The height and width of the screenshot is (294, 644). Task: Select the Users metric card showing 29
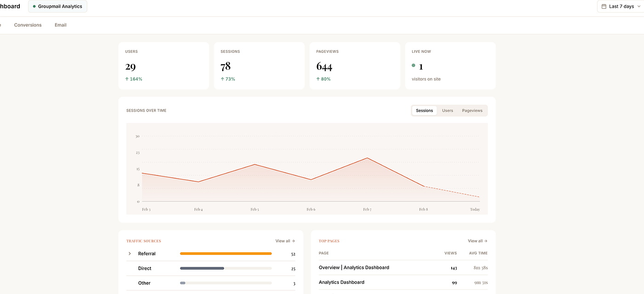(164, 65)
